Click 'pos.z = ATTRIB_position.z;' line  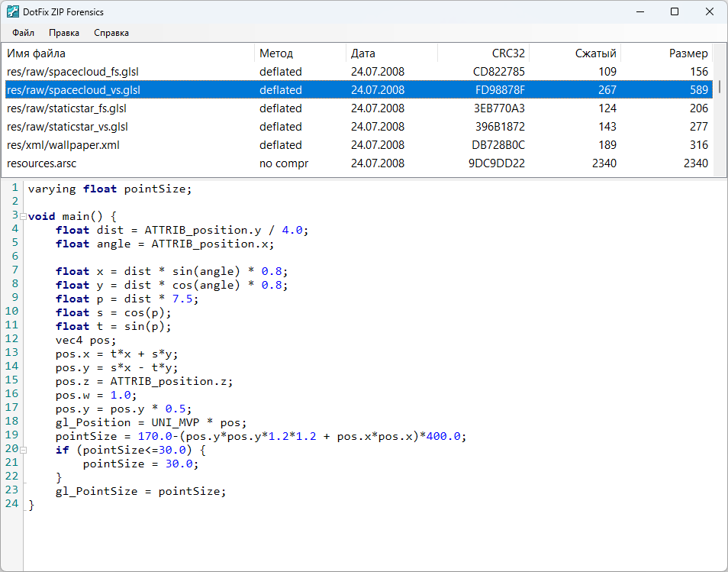[144, 382]
